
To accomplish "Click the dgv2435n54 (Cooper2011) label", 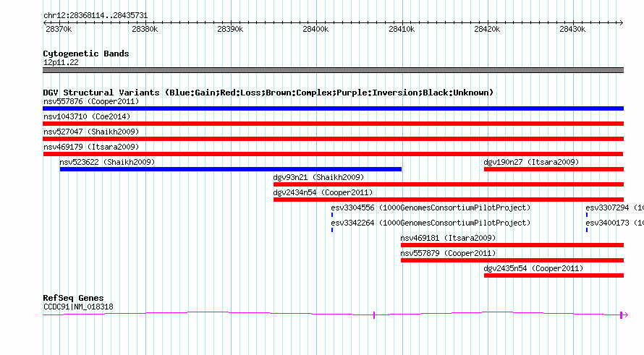I will [x=533, y=268].
